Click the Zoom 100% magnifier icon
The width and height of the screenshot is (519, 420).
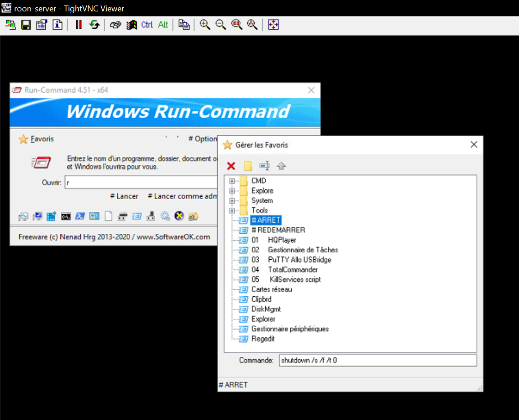click(x=236, y=25)
